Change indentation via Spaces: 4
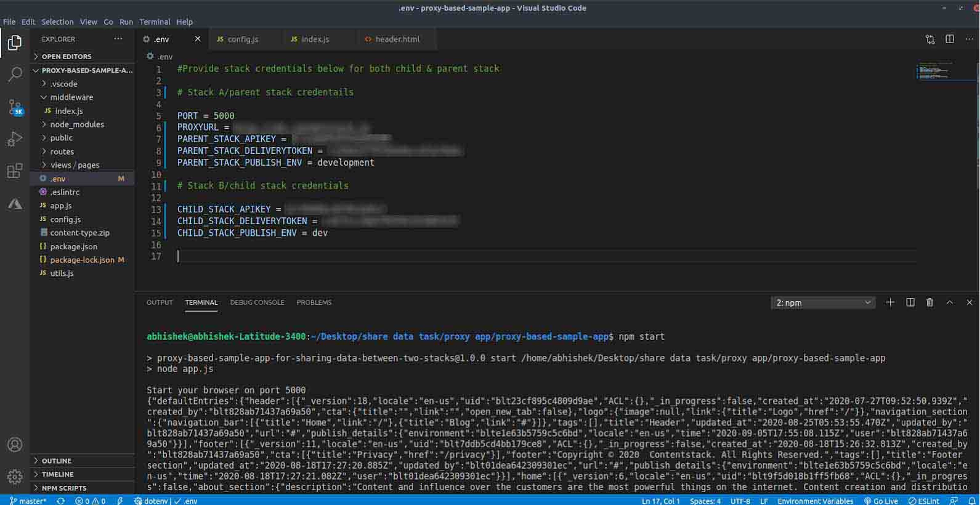980x505 pixels. pos(705,501)
